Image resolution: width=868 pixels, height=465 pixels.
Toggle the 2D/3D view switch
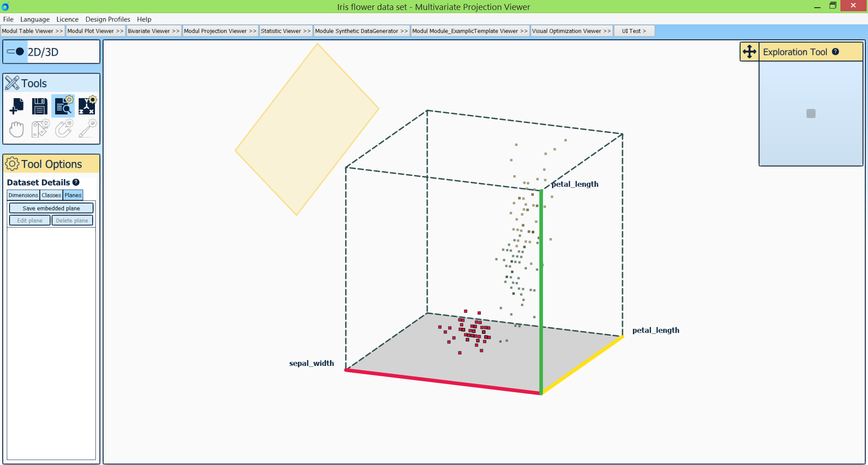[16, 52]
